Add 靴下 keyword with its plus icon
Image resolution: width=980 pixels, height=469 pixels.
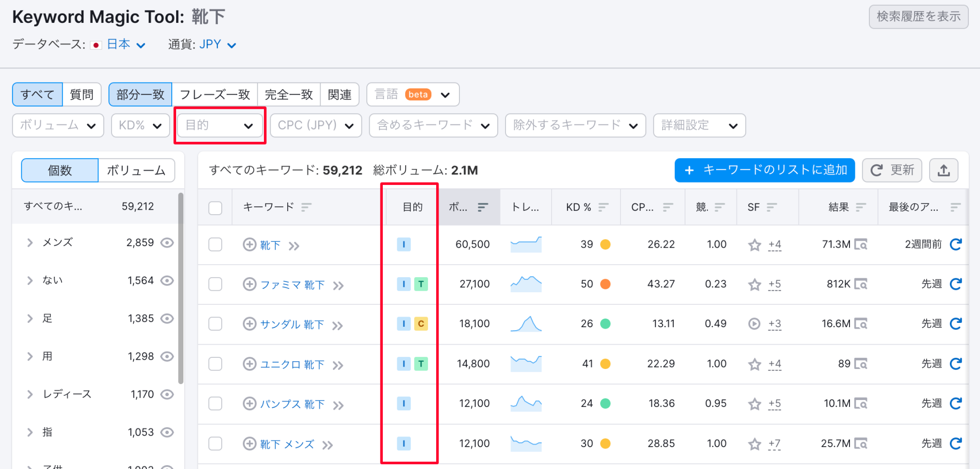pyautogui.click(x=249, y=244)
